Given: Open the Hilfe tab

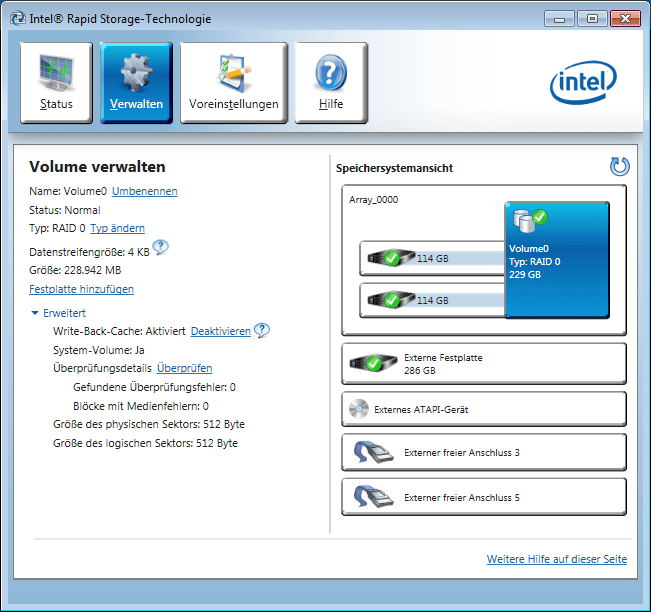Looking at the screenshot, I should (331, 83).
